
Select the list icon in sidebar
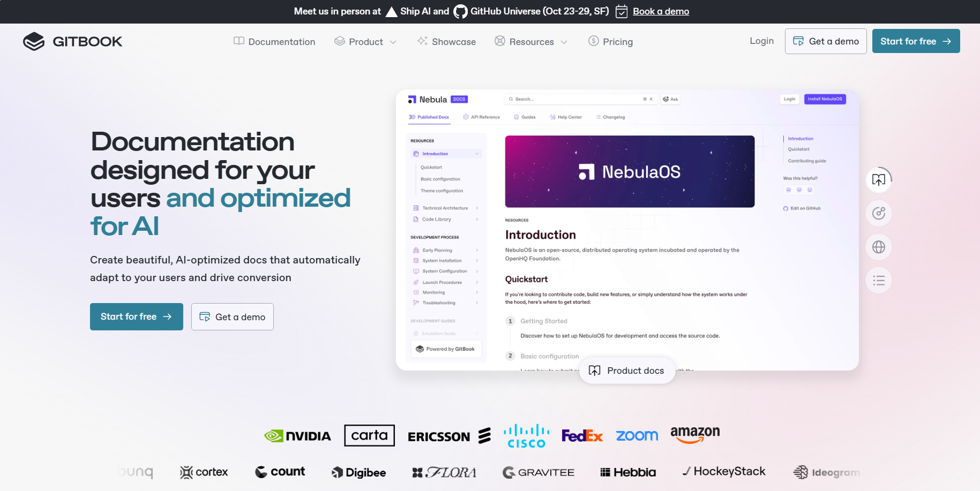point(879,281)
